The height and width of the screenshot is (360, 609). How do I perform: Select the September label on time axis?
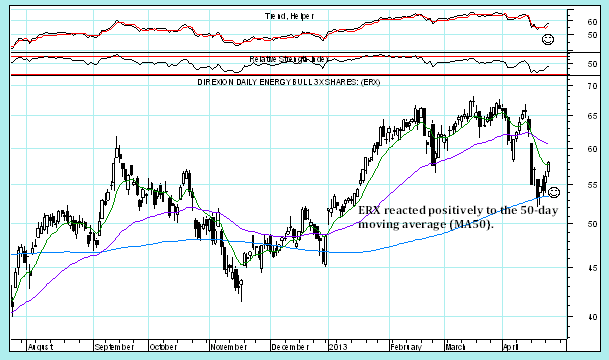[114, 347]
